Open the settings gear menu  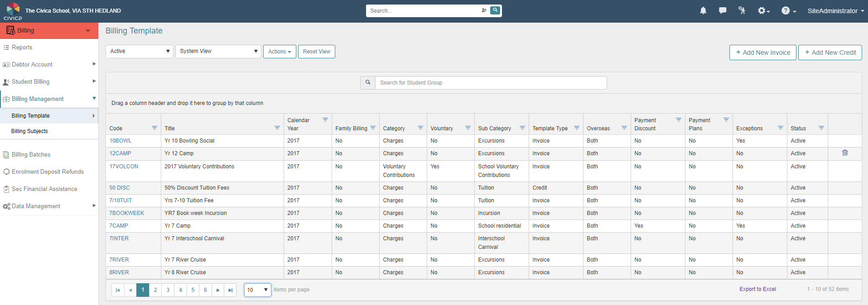pyautogui.click(x=764, y=10)
